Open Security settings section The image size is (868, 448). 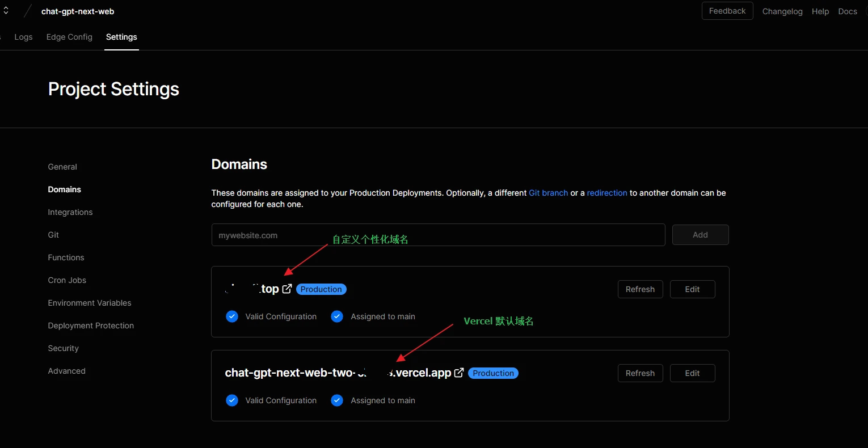coord(64,348)
